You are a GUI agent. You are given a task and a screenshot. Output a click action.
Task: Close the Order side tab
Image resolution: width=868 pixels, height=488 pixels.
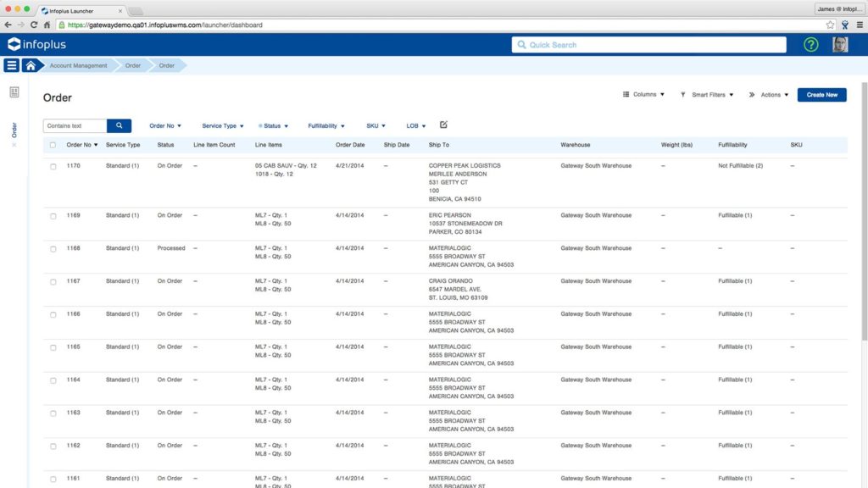point(14,145)
